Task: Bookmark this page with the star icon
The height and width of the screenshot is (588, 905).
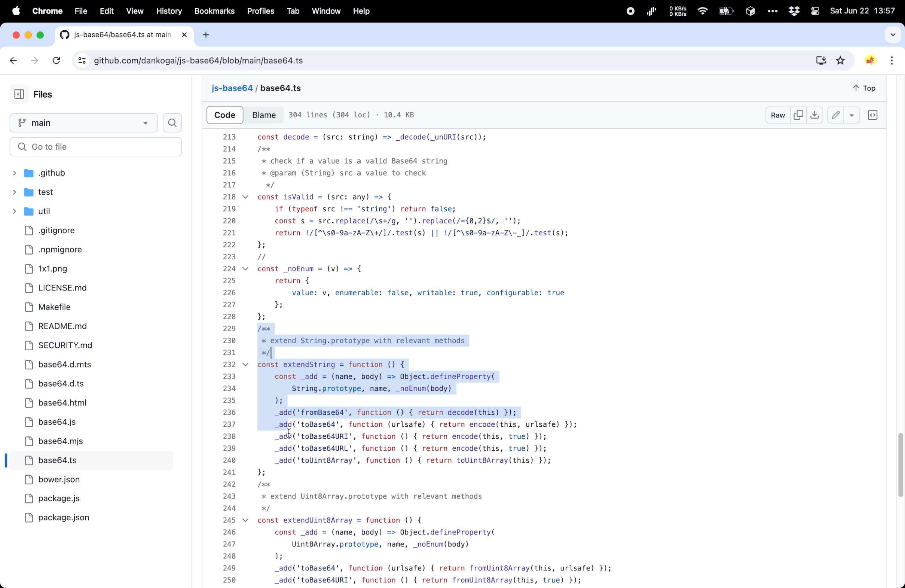Action: [x=840, y=61]
